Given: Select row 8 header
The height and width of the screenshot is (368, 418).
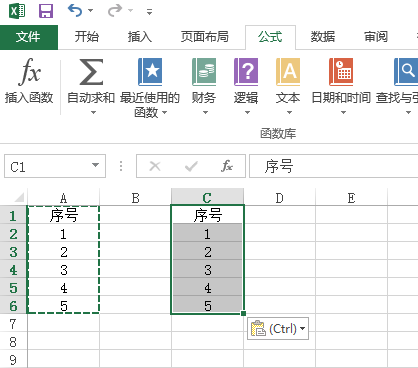Looking at the screenshot, I should point(13,342).
